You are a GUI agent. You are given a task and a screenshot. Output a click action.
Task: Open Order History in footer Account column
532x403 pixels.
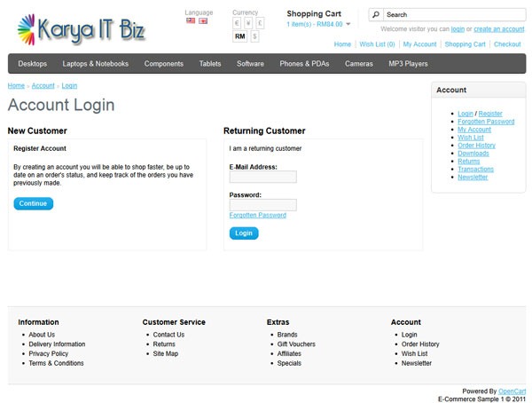tap(420, 344)
